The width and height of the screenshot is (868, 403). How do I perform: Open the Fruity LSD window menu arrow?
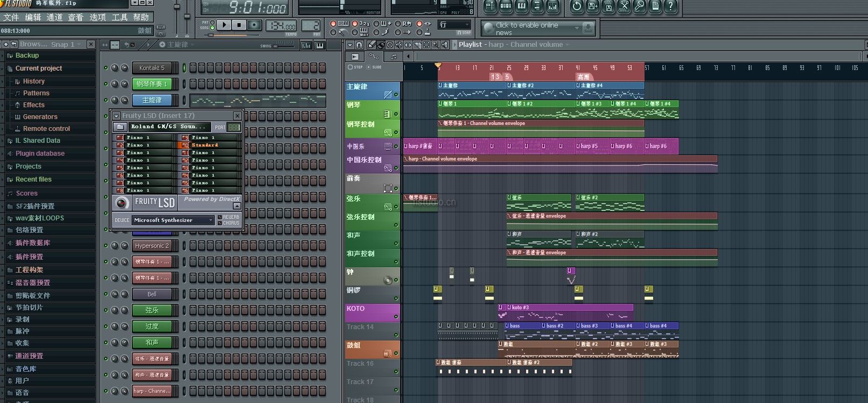pos(116,116)
